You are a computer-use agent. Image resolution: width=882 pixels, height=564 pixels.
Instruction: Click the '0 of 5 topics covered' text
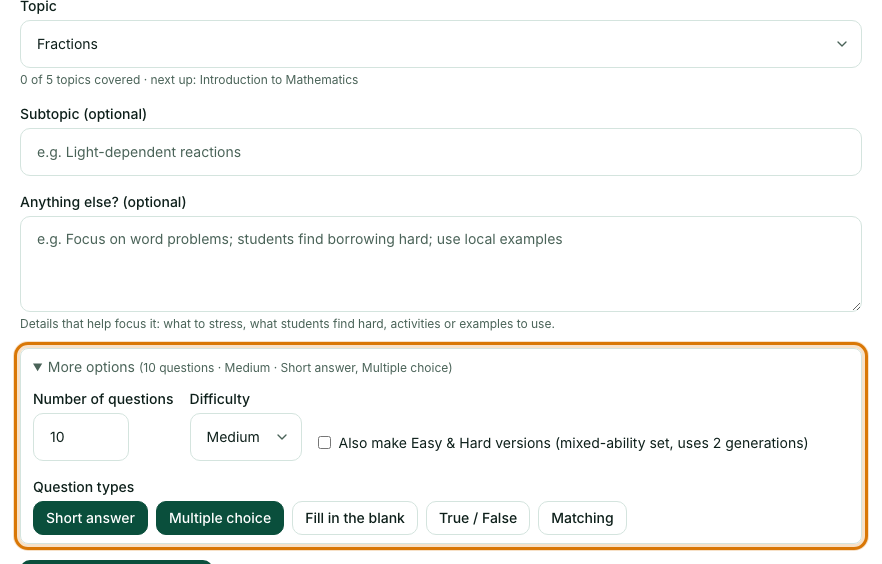[x=80, y=80]
